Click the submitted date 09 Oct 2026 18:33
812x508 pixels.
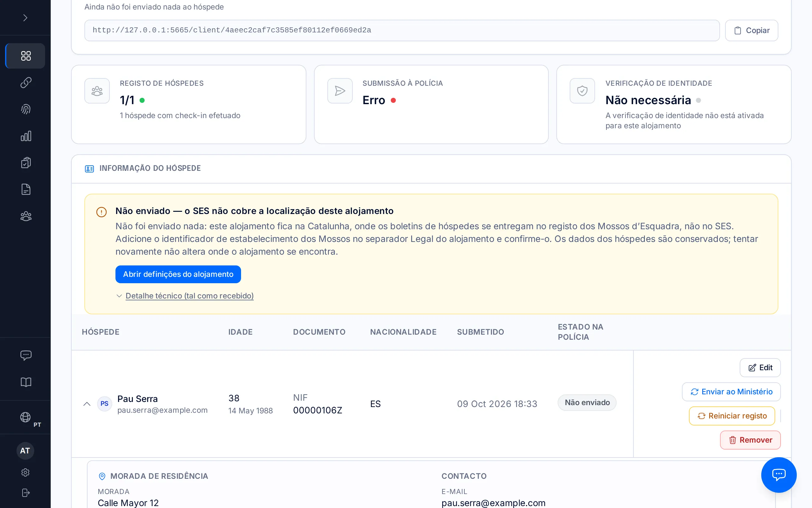[497, 404]
